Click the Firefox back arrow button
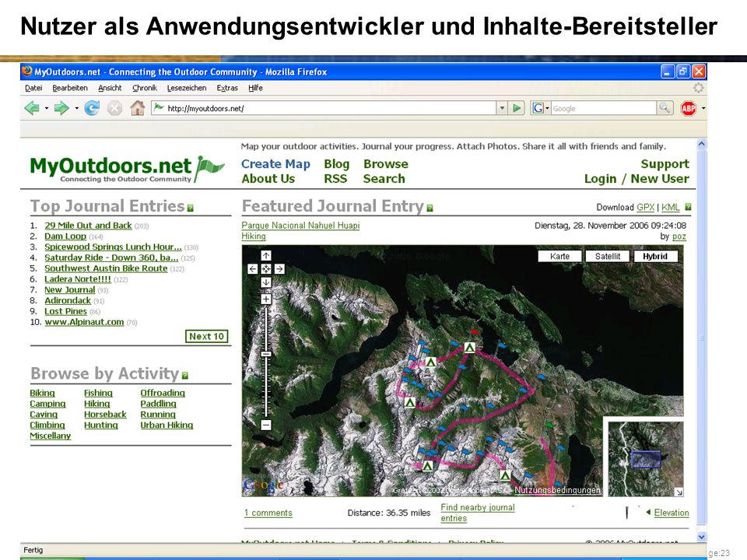The height and width of the screenshot is (560, 747). click(x=32, y=109)
